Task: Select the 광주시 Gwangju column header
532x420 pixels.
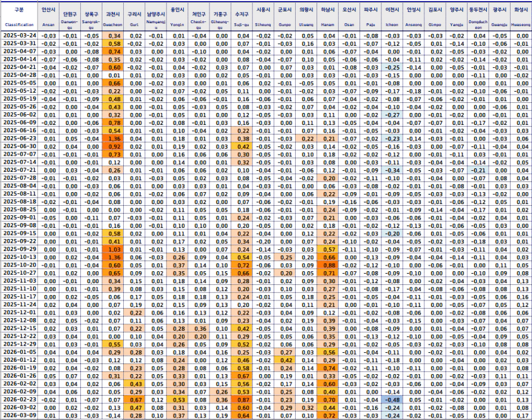Action: [x=499, y=16]
